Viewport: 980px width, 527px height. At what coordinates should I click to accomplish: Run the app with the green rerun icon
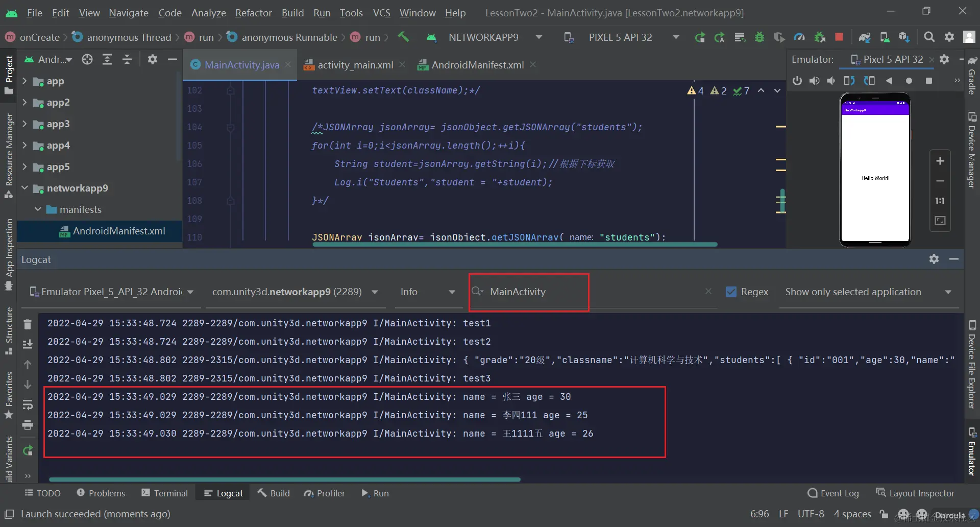tap(700, 37)
